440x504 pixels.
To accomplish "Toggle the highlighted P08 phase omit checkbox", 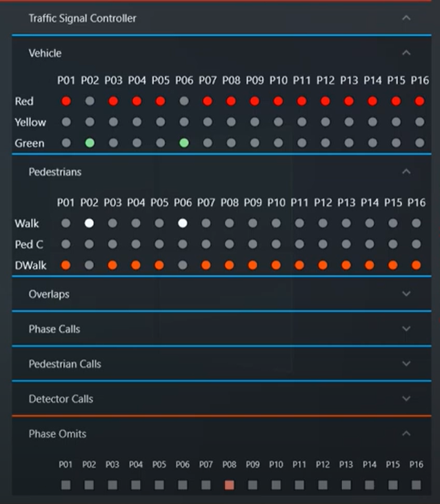I will [230, 485].
